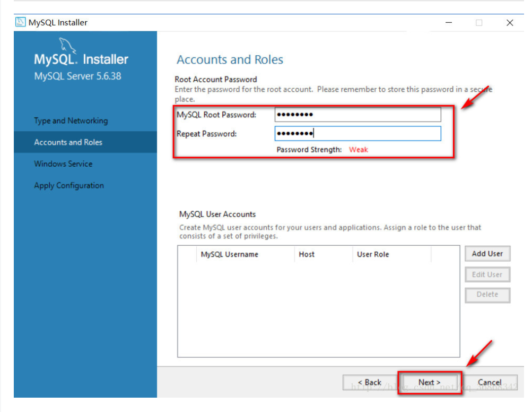Maximize the MySQL Installer window

479,22
